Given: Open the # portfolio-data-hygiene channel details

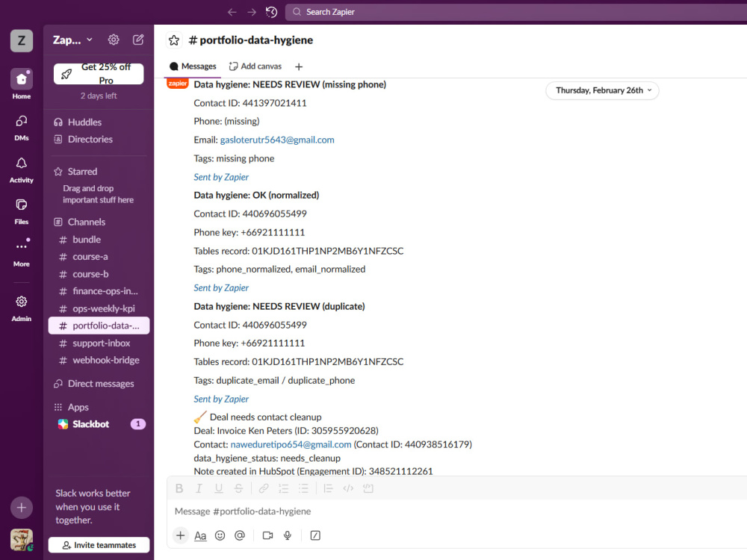Looking at the screenshot, I should [x=250, y=40].
